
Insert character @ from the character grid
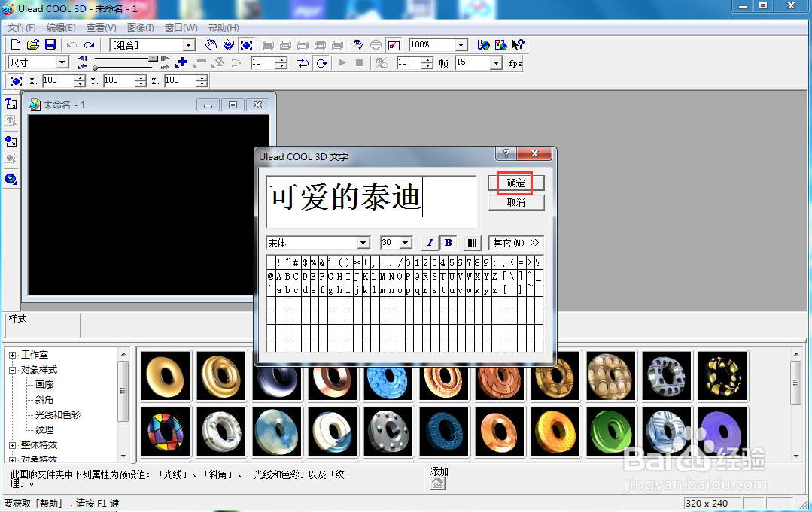pos(271,276)
